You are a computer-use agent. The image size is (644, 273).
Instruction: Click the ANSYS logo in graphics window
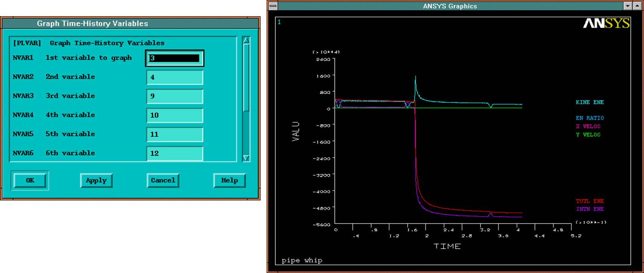(x=606, y=23)
